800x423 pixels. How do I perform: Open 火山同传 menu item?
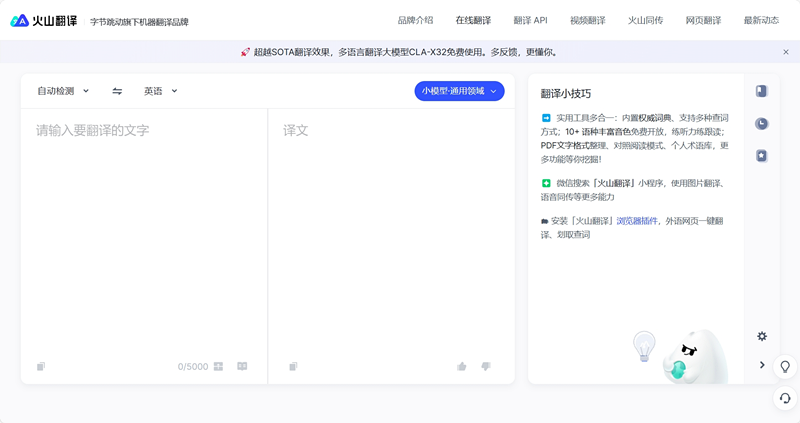click(x=645, y=20)
